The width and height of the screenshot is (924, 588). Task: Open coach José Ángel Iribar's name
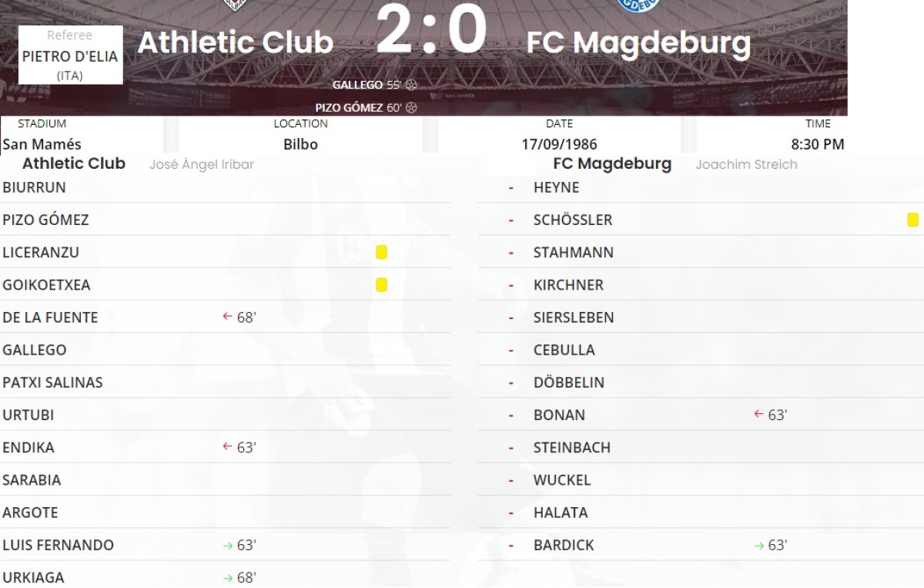click(x=201, y=164)
